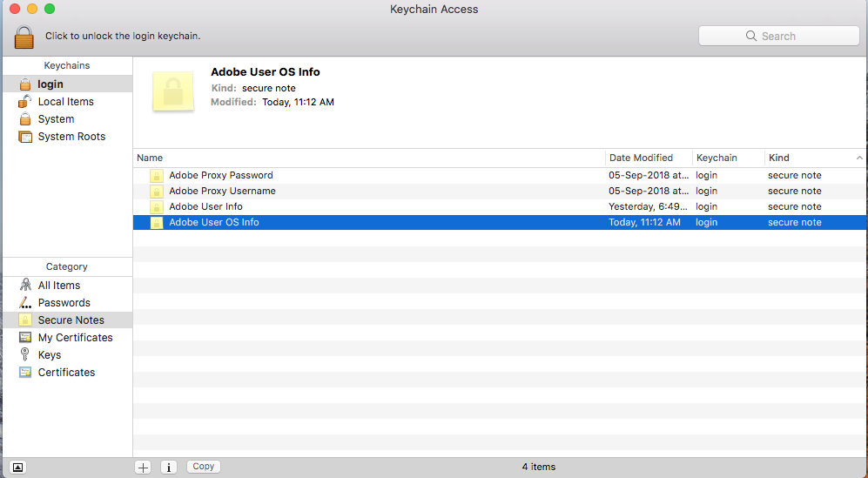Viewport: 868px width, 478px height.
Task: Sort items by Date Modified column
Action: [x=649, y=158]
